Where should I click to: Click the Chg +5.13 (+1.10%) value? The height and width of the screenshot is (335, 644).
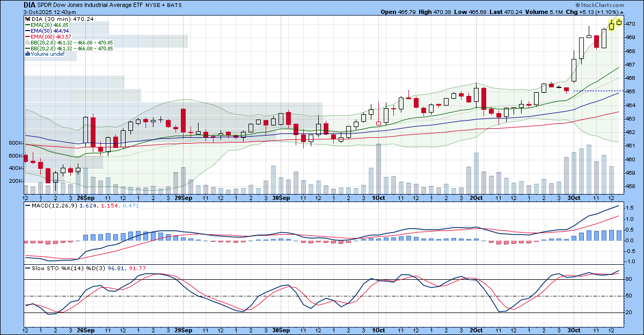(x=598, y=11)
